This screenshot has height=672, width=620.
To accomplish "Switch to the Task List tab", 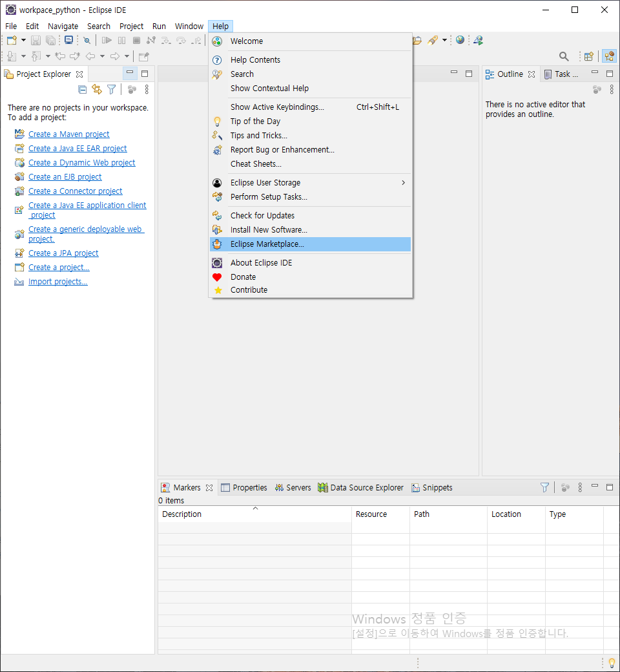I will click(561, 74).
